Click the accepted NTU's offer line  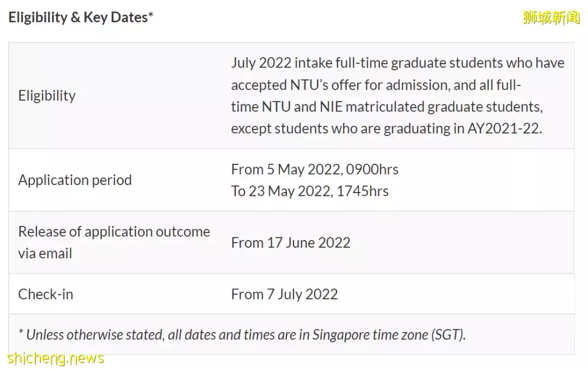point(376,85)
